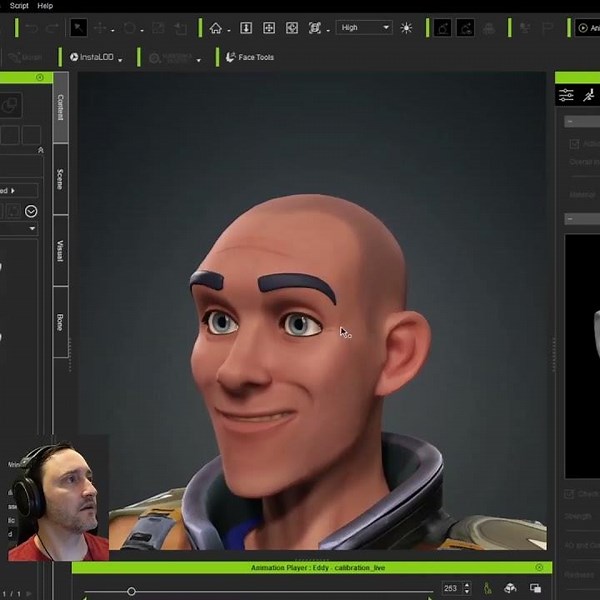The width and height of the screenshot is (600, 600).
Task: Expand Home view dropdown arrow
Action: (228, 31)
